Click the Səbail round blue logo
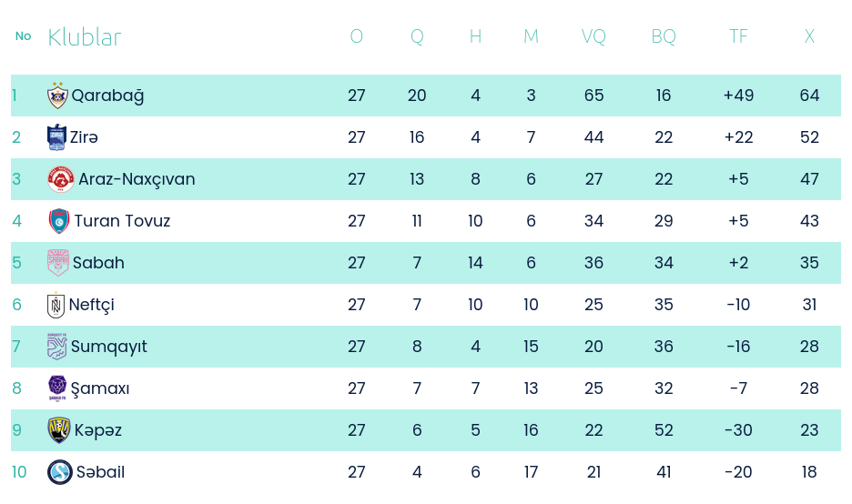Image resolution: width=852 pixels, height=504 pixels. click(60, 472)
